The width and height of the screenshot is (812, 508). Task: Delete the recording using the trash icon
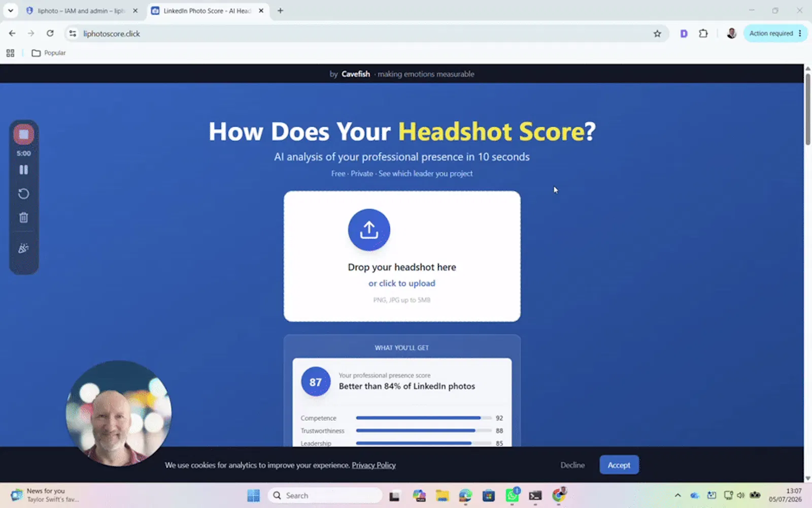[x=23, y=217]
